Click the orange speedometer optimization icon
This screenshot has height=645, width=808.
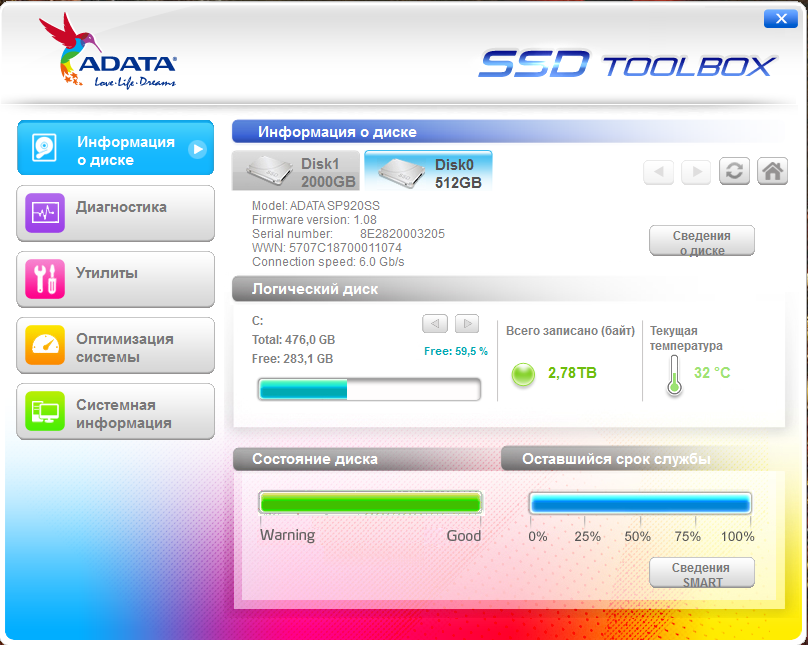pyautogui.click(x=45, y=345)
